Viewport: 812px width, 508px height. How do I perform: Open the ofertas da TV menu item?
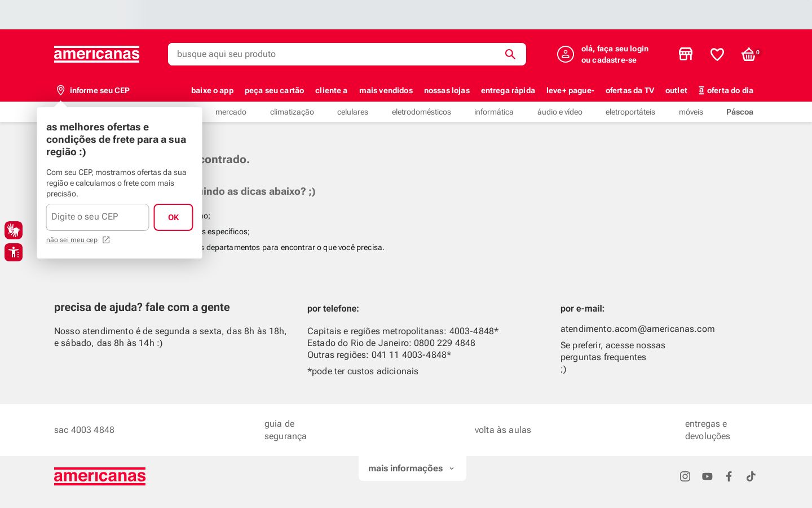[x=630, y=90]
